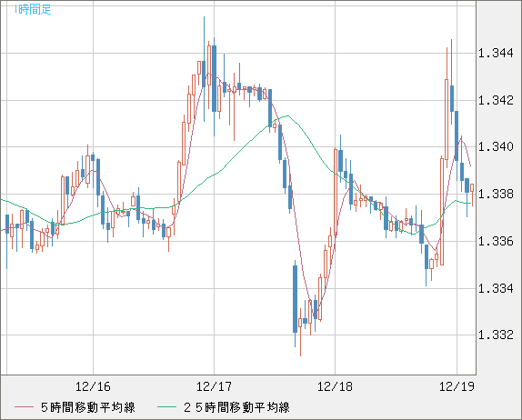This screenshot has height=420, width=522.
Task: Click the 5時間移動平均線 legend label
Action: point(88,407)
